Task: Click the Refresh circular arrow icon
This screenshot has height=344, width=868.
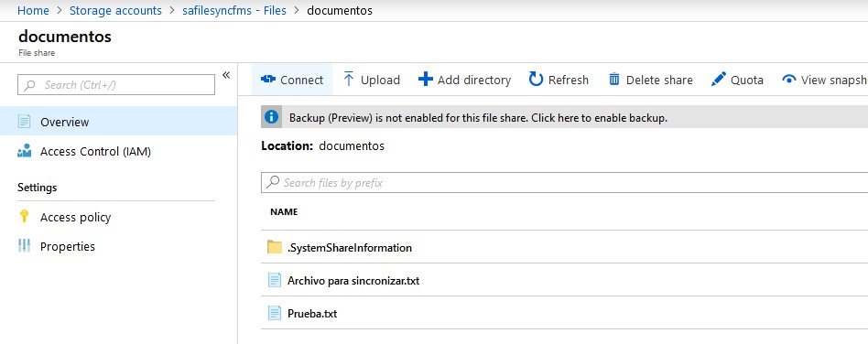Action: [536, 79]
